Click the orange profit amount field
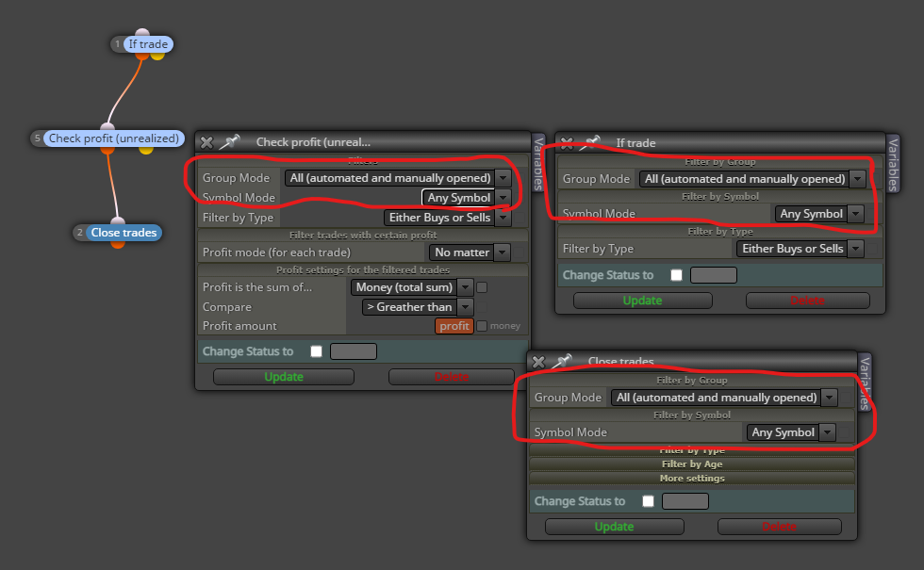This screenshot has width=924, height=570. point(454,326)
